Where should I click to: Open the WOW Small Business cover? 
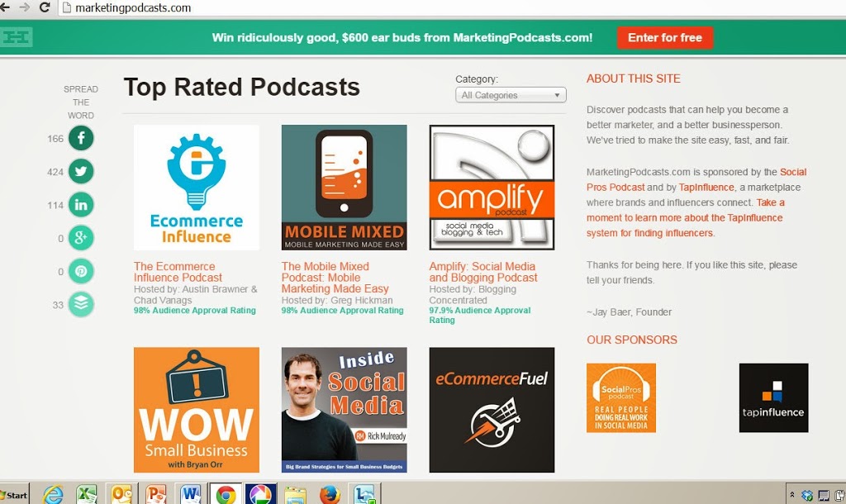tap(197, 410)
